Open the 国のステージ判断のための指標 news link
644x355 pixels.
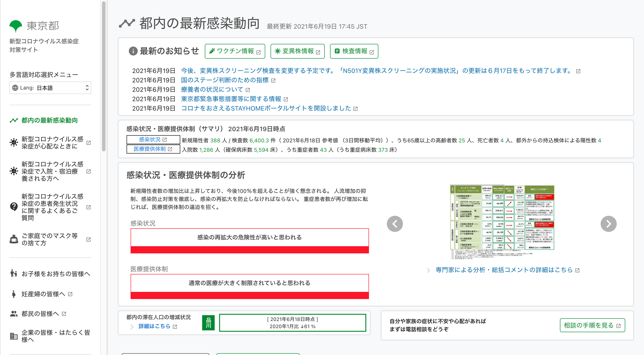point(225,80)
